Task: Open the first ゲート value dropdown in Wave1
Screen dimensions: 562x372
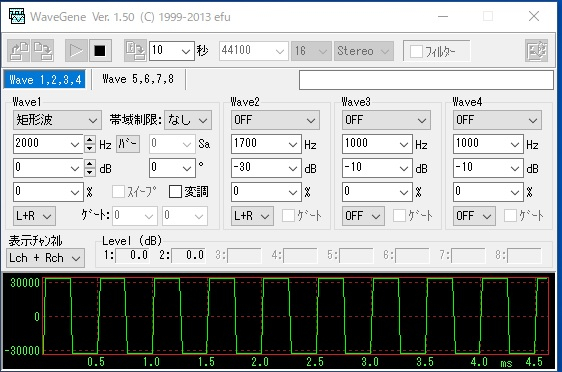Action: [149, 216]
